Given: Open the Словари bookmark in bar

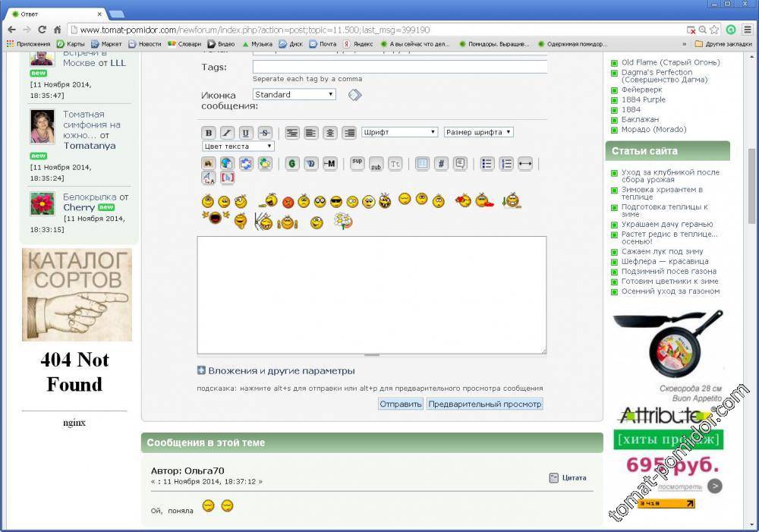Looking at the screenshot, I should click(184, 44).
